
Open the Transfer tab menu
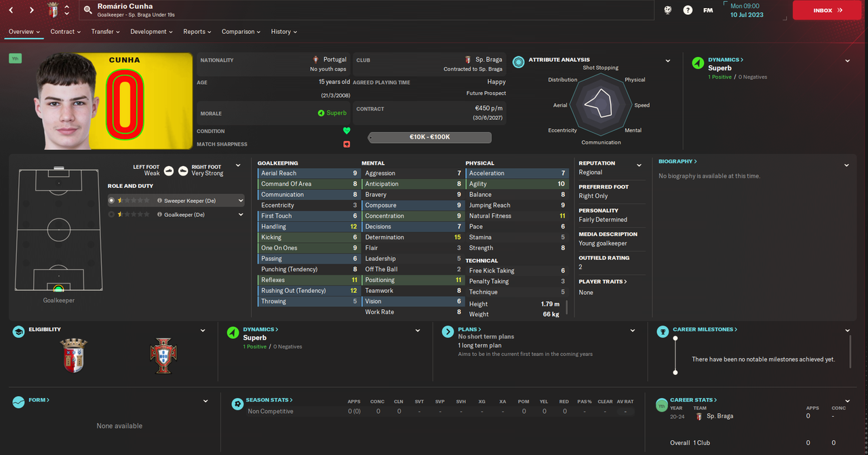(x=106, y=32)
